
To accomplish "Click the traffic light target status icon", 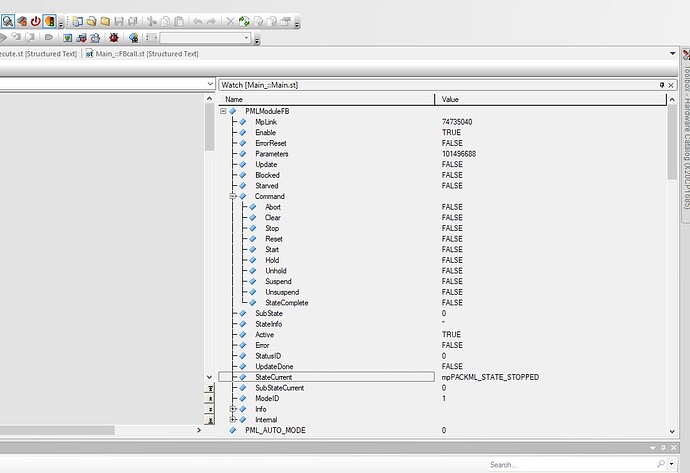I will coord(50,21).
